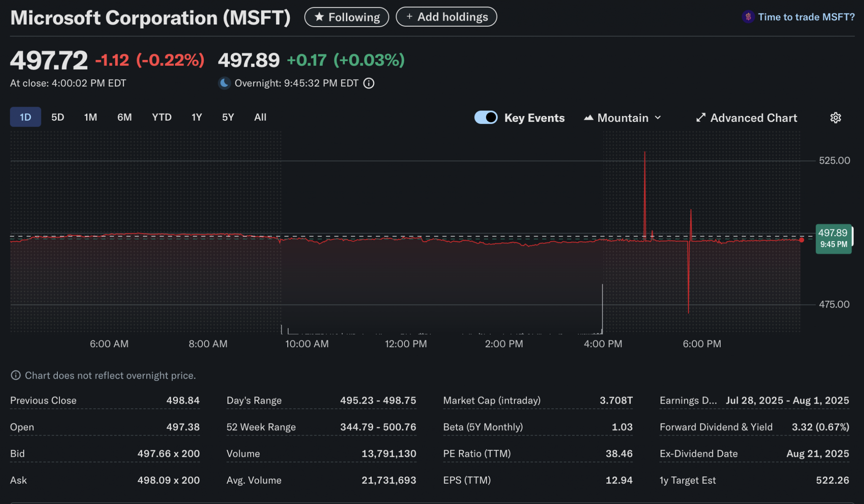Click the overnight moon icon

click(224, 83)
